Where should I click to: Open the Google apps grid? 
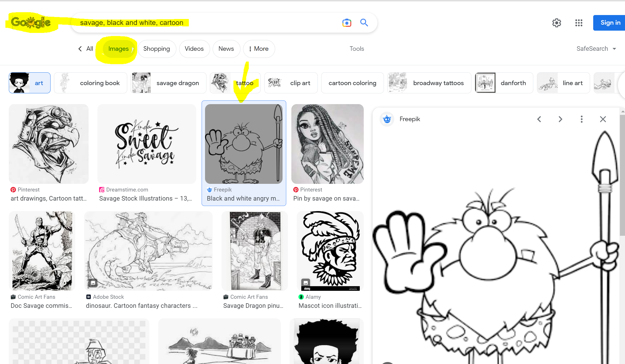pyautogui.click(x=578, y=23)
